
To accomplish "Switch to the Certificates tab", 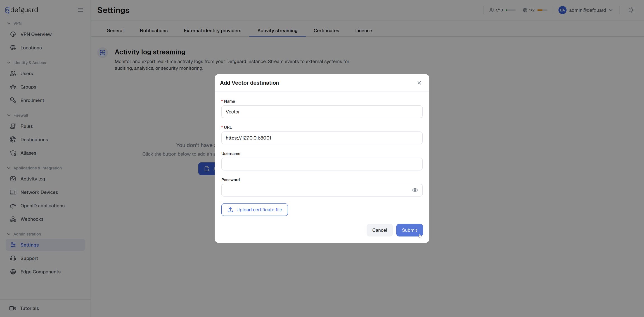I will click(326, 30).
